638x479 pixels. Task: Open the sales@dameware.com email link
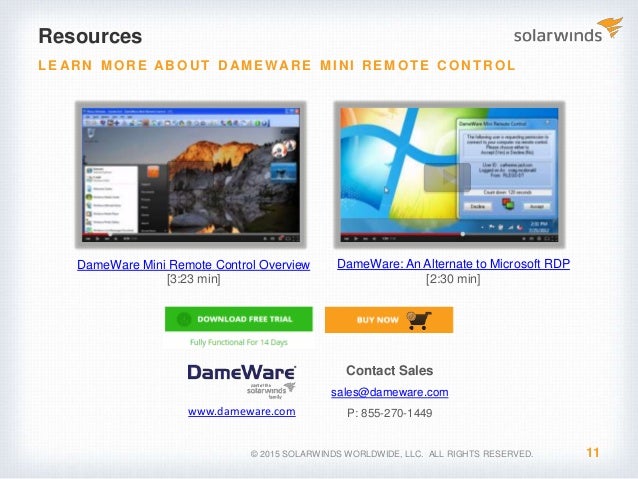pos(389,392)
